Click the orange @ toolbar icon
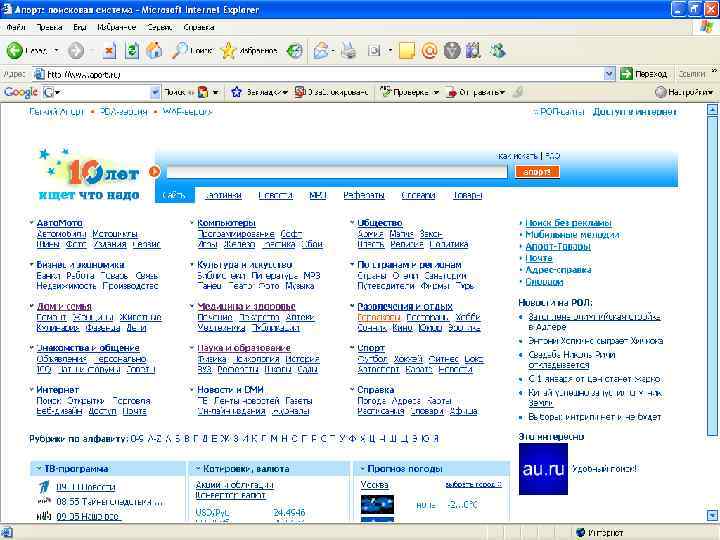The height and width of the screenshot is (540, 720). point(429,51)
